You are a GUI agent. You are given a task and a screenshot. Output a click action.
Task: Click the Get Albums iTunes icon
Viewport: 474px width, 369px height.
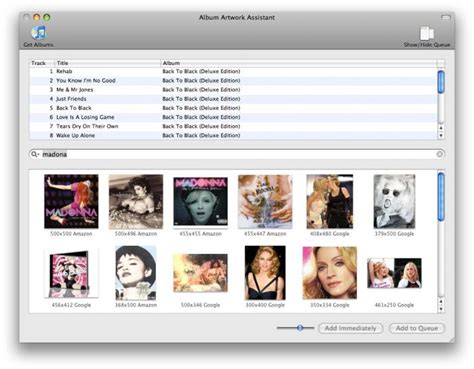[x=39, y=33]
